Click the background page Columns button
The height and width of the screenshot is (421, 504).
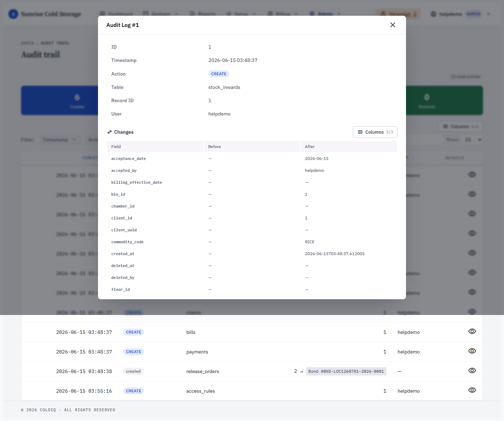461,126
